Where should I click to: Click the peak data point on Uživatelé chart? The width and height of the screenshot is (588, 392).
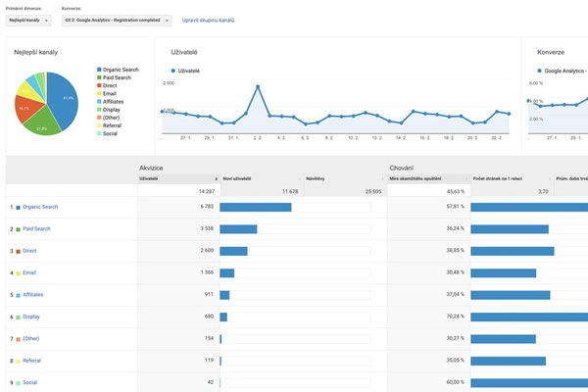click(258, 86)
